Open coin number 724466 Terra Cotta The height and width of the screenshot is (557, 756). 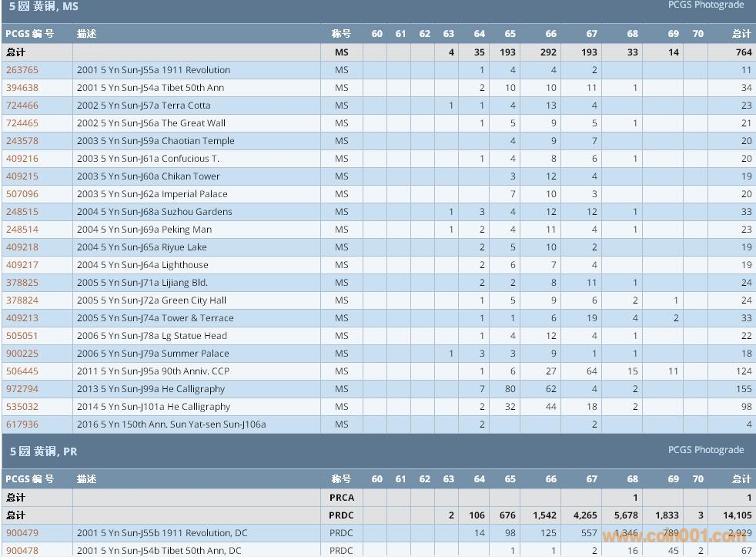(x=22, y=106)
